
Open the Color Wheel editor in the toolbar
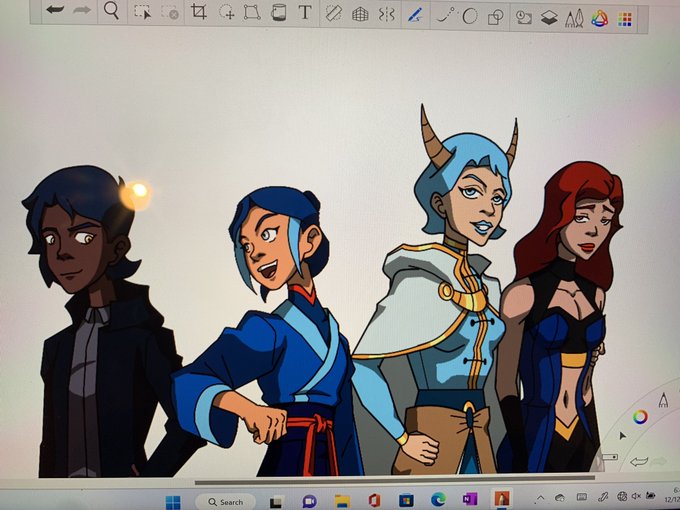point(599,19)
